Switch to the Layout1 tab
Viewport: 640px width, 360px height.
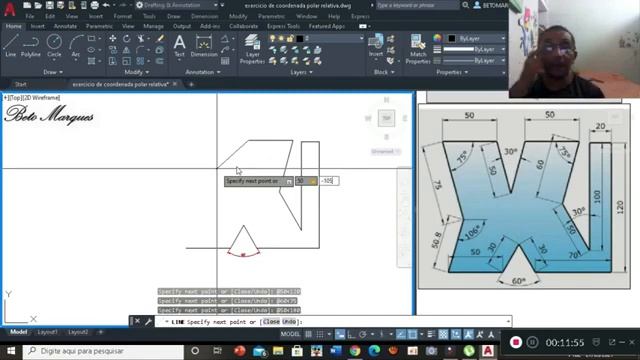click(x=47, y=332)
